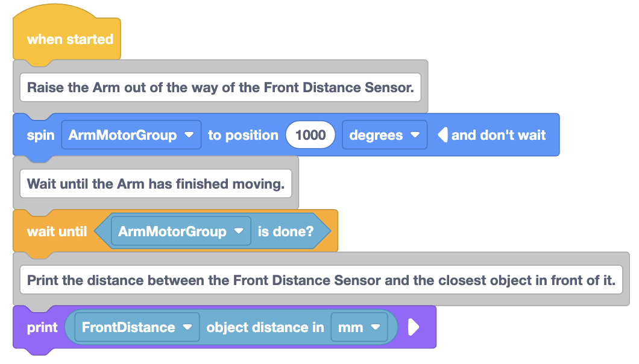639x364 pixels.
Task: Click the 'to position' text on spin block
Action: tap(243, 135)
